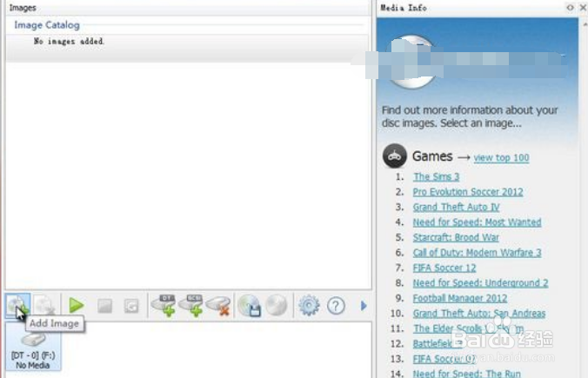The height and width of the screenshot is (378, 588).
Task: Open the Battlefield link in games list
Action: pyautogui.click(x=438, y=343)
